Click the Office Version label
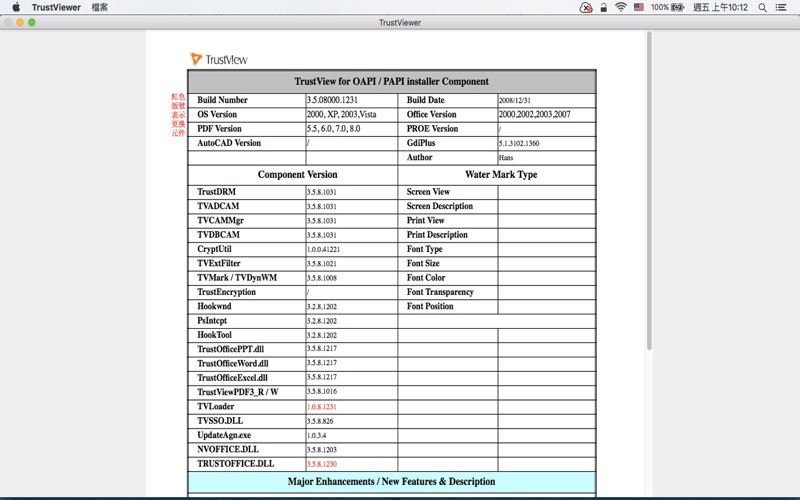Viewport: 800px width, 500px height. coord(431,114)
